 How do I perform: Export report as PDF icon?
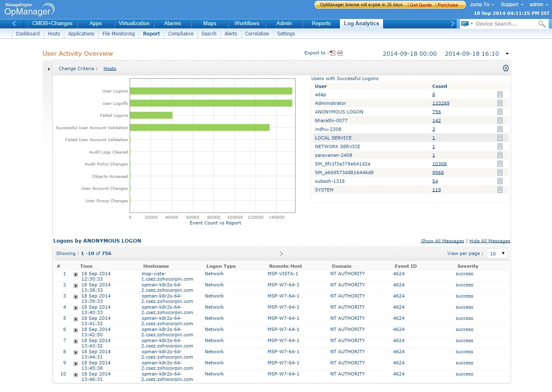click(x=332, y=53)
